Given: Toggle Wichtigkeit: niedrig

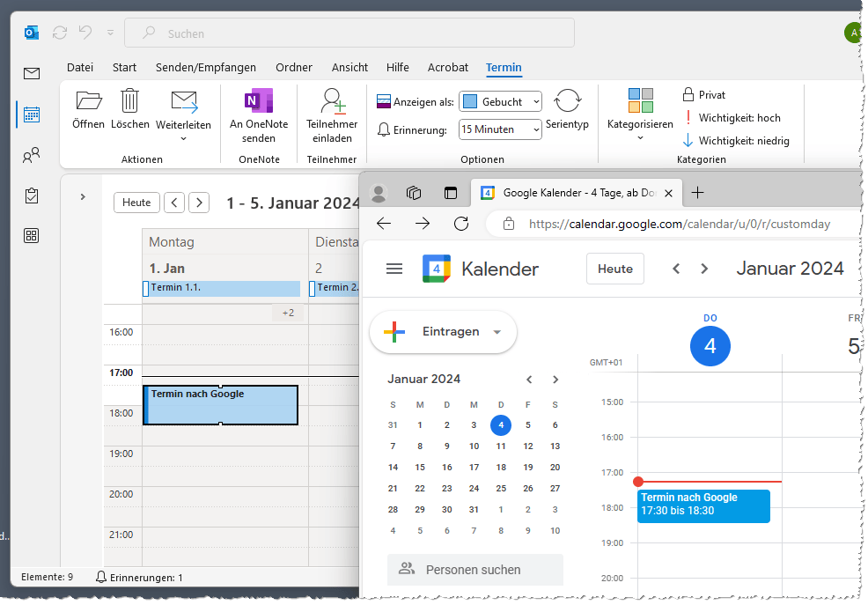Looking at the screenshot, I should (x=736, y=141).
